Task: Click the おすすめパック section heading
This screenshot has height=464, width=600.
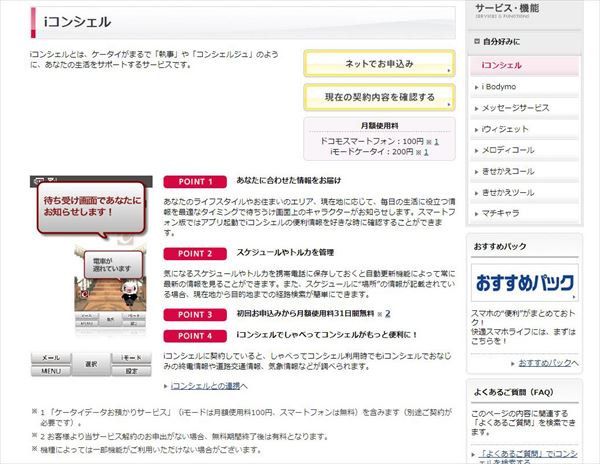Action: (500, 247)
